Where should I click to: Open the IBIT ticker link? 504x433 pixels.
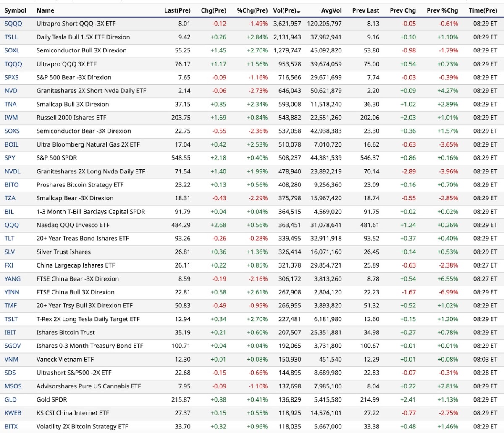click(x=10, y=332)
